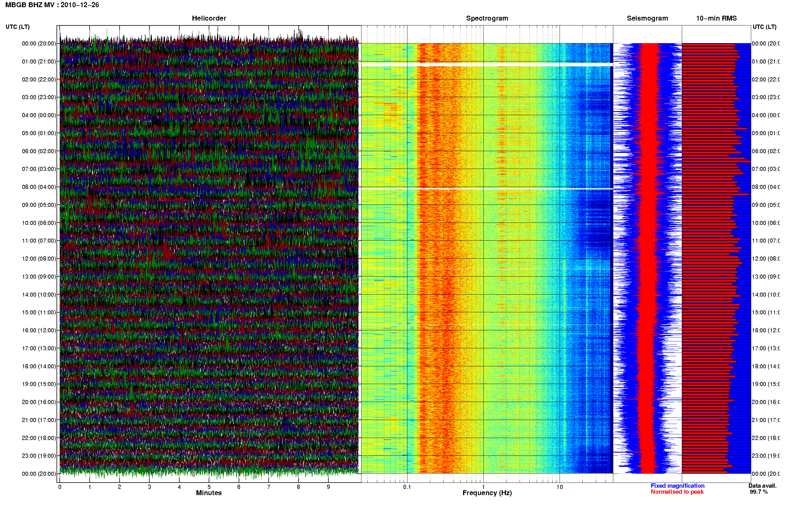Click the 10:00 (06:00) label on the left axis

[x=39, y=223]
